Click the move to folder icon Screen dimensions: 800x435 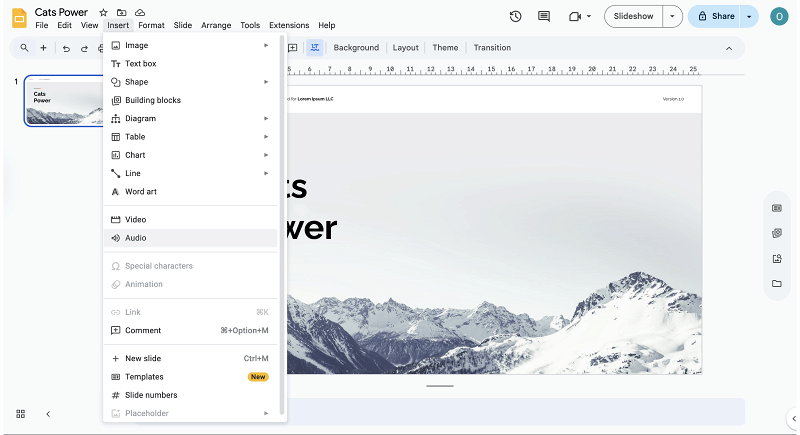tap(121, 12)
